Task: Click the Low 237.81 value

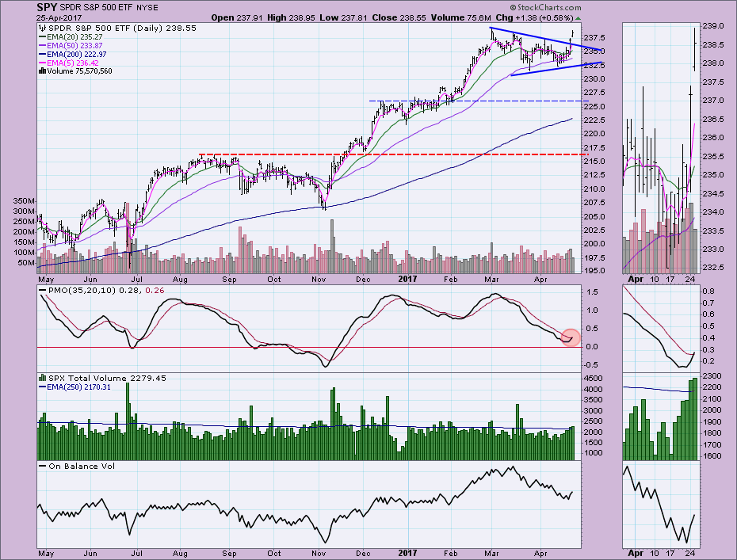Action: pyautogui.click(x=344, y=18)
